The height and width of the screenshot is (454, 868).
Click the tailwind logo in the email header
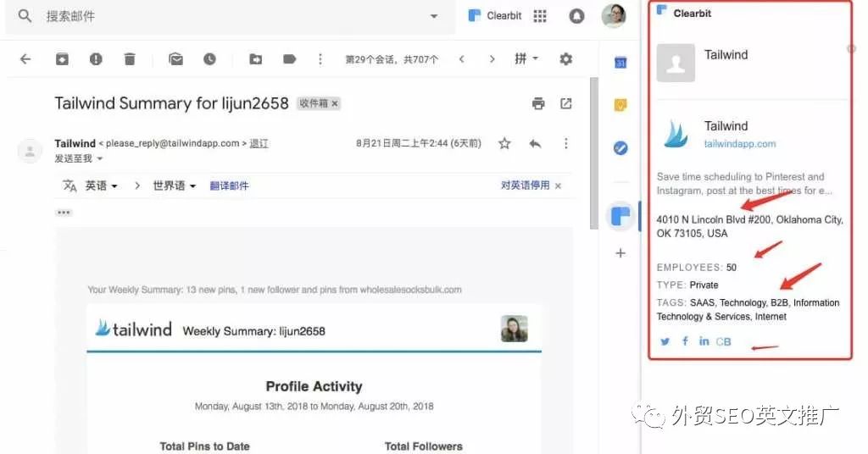(x=133, y=329)
